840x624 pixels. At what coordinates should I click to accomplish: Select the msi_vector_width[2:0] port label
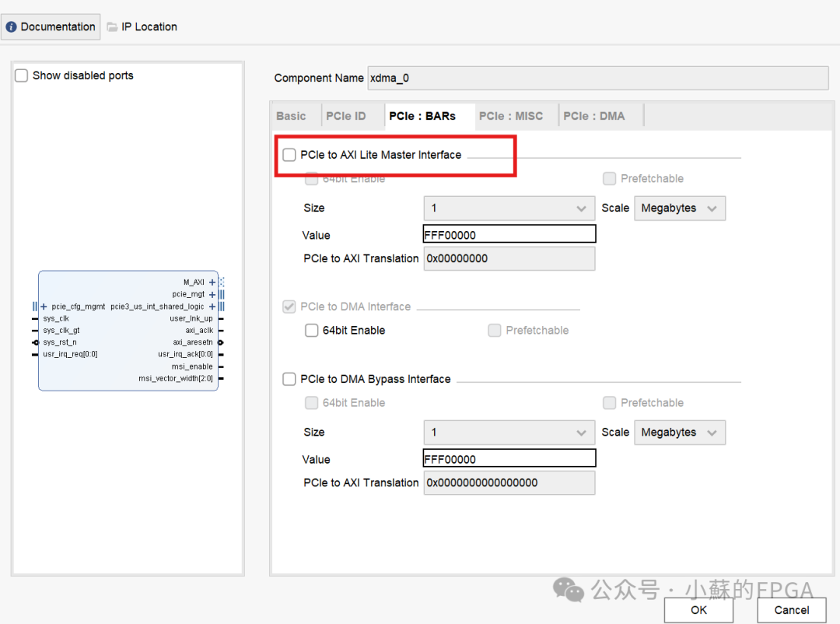point(176,378)
